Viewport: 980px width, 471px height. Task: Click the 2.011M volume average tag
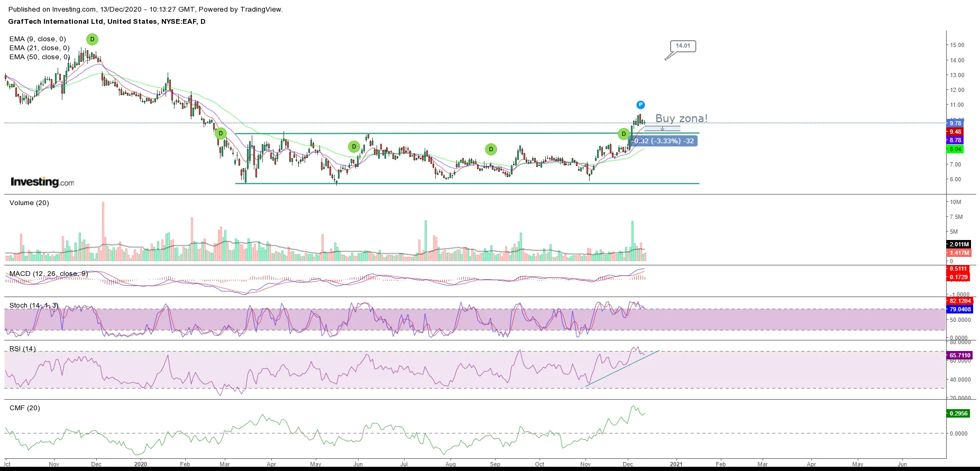[959, 244]
